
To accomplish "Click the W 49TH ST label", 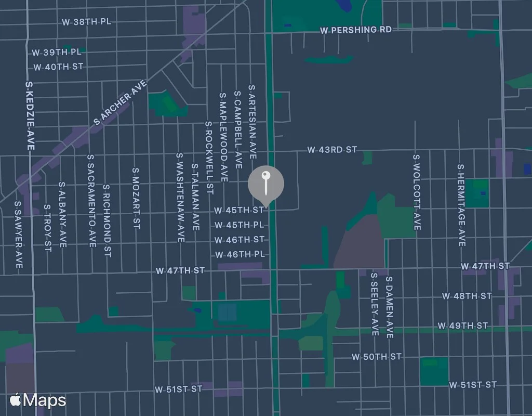I will [x=463, y=326].
